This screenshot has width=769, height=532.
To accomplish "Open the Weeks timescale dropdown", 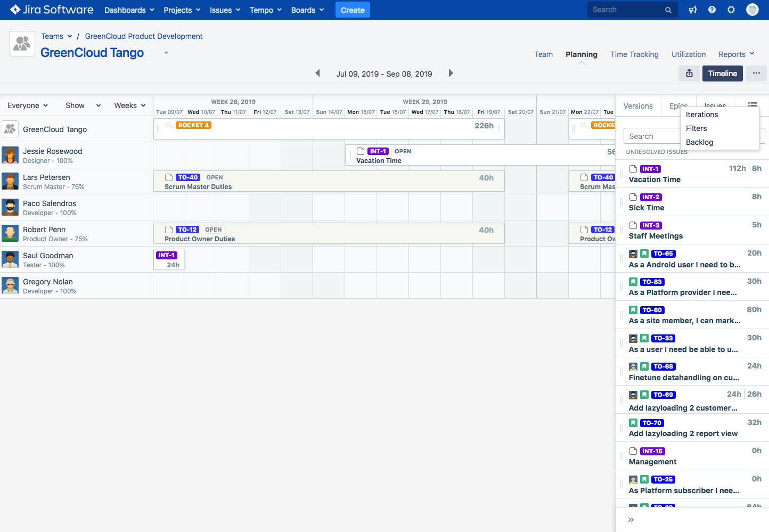I will [129, 105].
